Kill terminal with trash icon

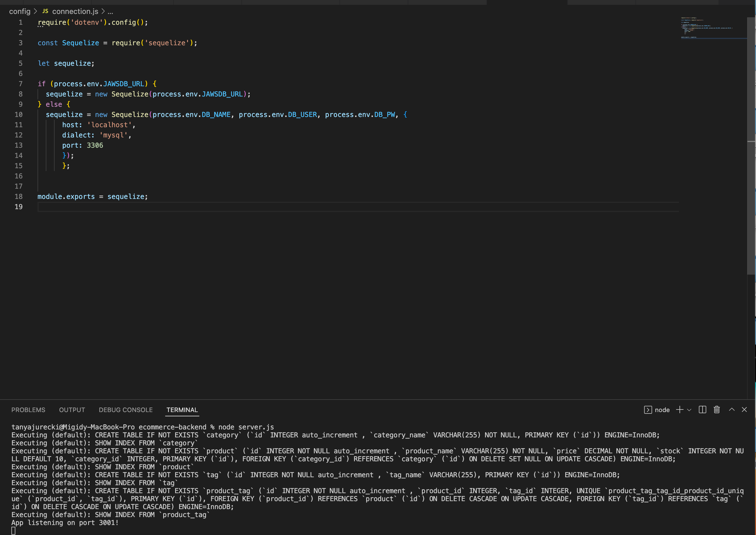717,410
